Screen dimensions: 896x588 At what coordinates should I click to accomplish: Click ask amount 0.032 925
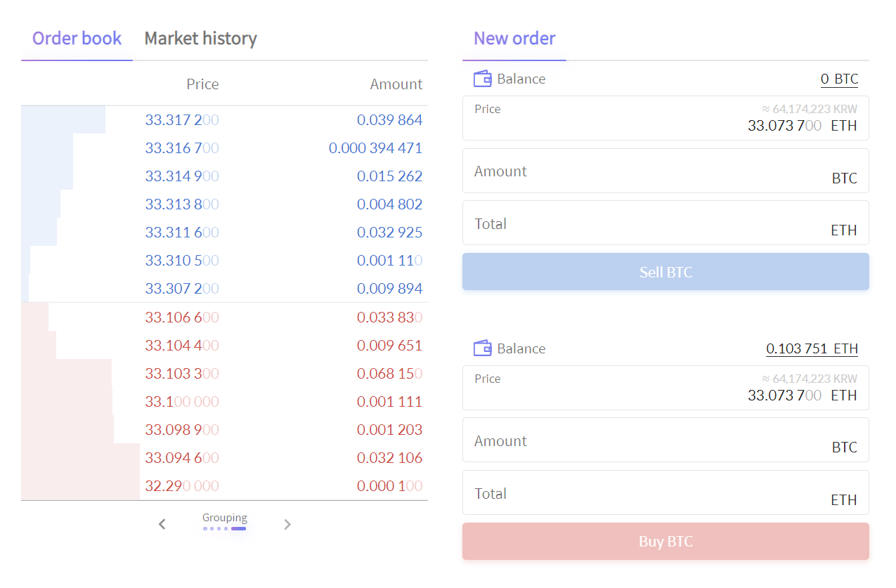click(x=390, y=233)
